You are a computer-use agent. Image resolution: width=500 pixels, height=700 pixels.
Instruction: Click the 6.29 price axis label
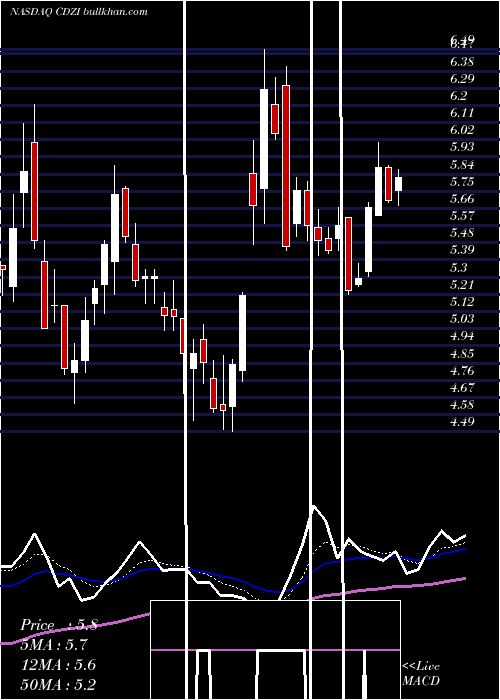[462, 79]
